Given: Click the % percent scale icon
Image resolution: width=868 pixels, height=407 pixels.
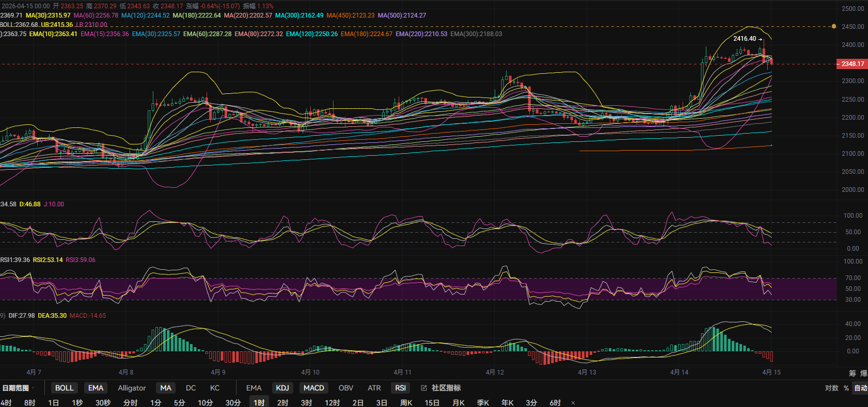Looking at the screenshot, I should pyautogui.click(x=846, y=388).
